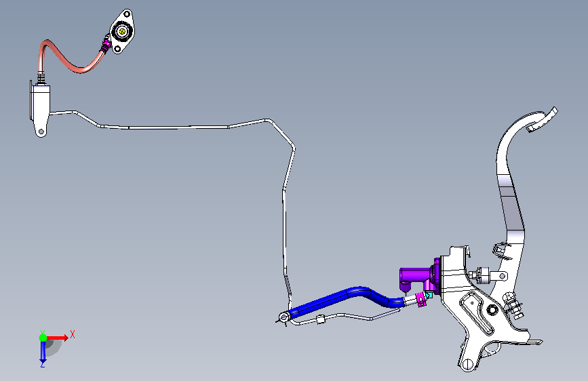Select the cyan connector fitting by the cylinder
The image size is (588, 381).
(x=429, y=295)
